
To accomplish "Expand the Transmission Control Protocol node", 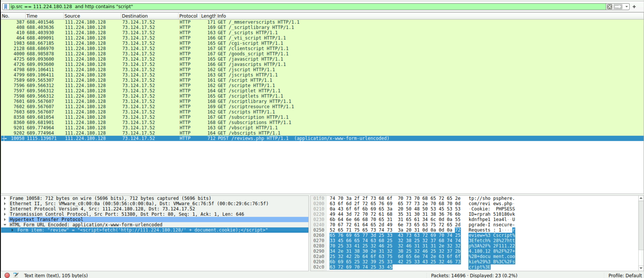I will click(x=5, y=214).
